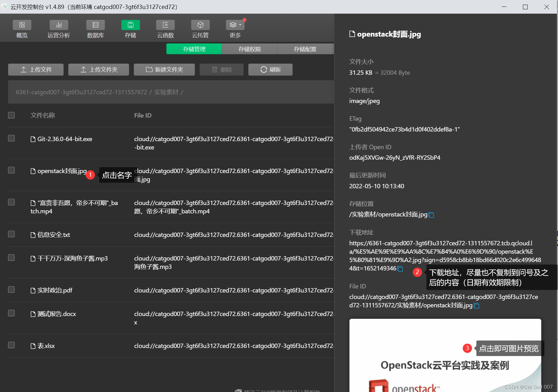This screenshot has height=392, width=558.
Task: Click file icon beside 实时政治.pdf
Action: (x=33, y=291)
